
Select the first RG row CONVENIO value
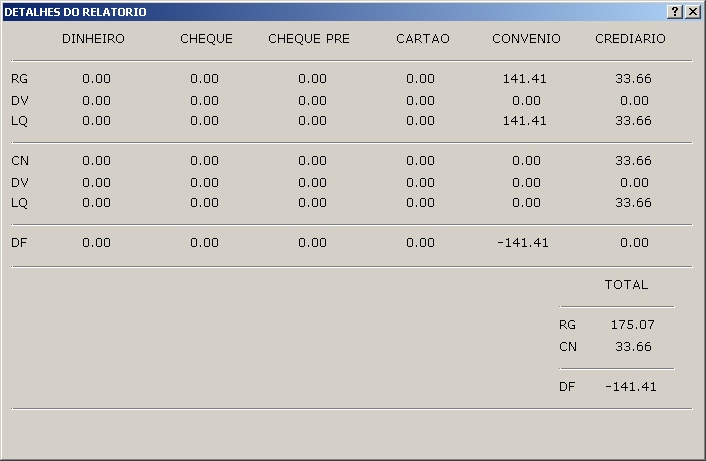pos(526,78)
